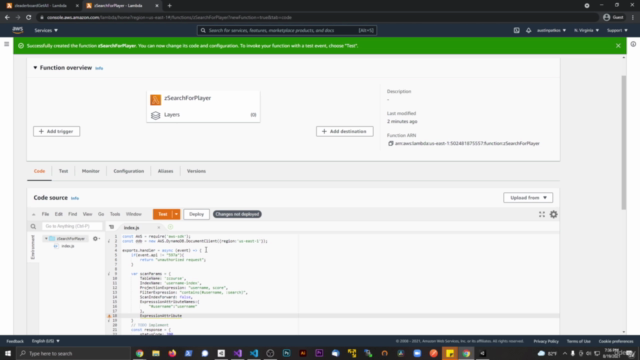
Task: Click the Go to Anything input field
Action: [72, 226]
